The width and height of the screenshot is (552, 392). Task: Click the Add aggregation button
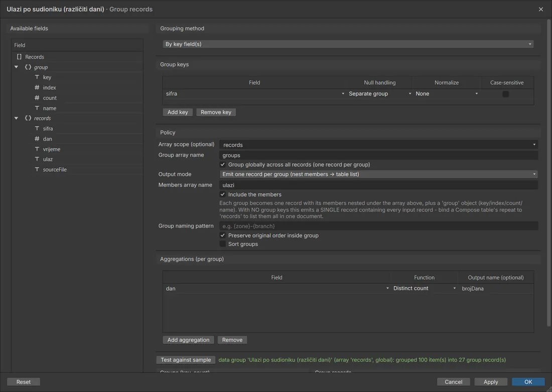click(188, 340)
